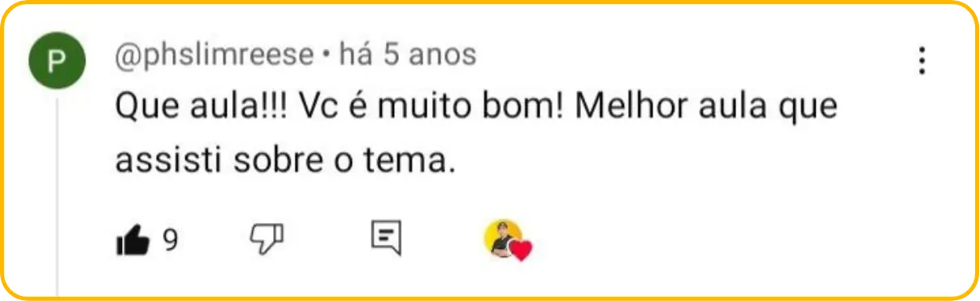This screenshot has width=980, height=301.
Task: Visit the @phslimreese channel link
Action: pos(215,55)
